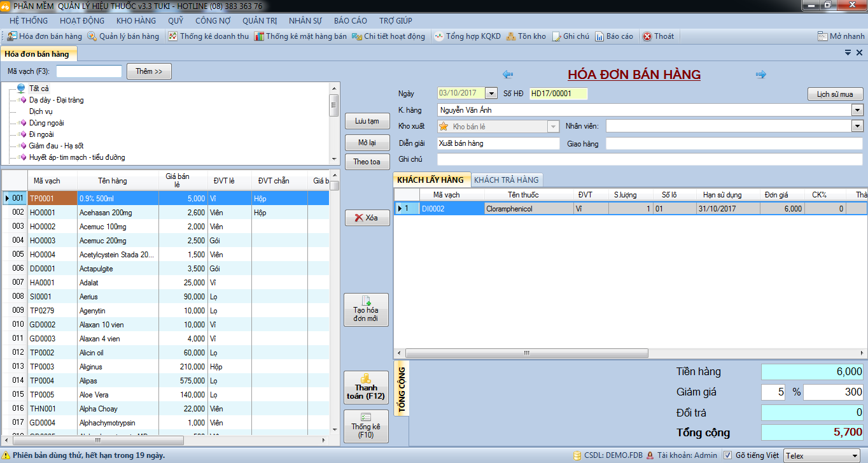The image size is (868, 463).
Task: Click the Giao hàng input field
Action: [x=734, y=144]
